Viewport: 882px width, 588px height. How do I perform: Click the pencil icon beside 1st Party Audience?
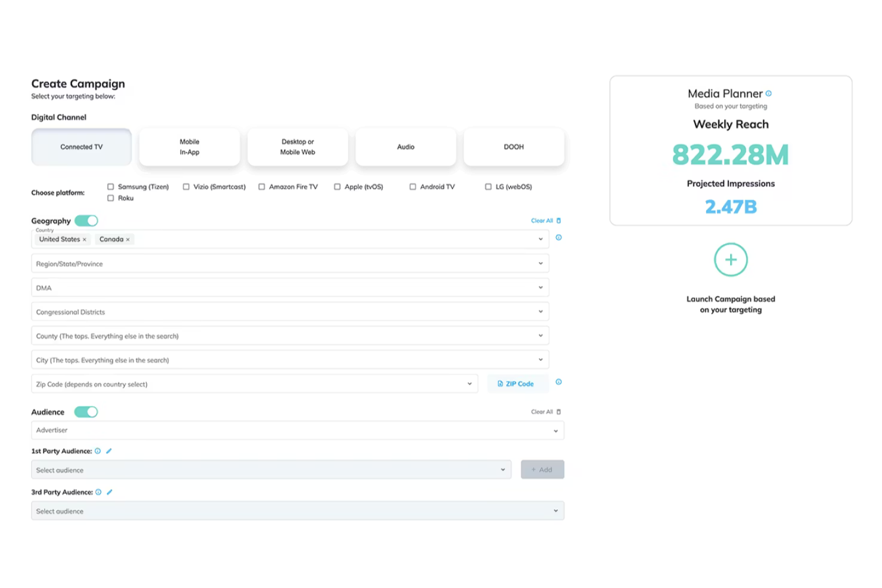[109, 451]
